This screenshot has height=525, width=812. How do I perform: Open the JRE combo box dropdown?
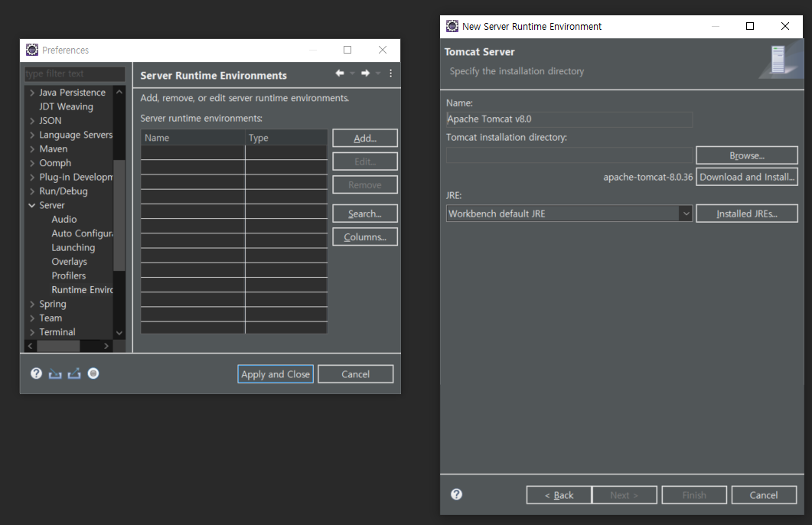coord(686,214)
